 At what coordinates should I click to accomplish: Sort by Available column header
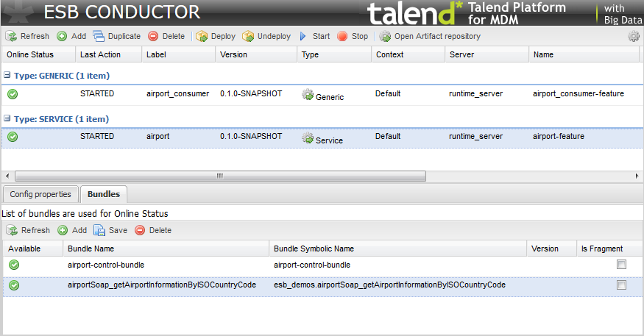point(33,249)
